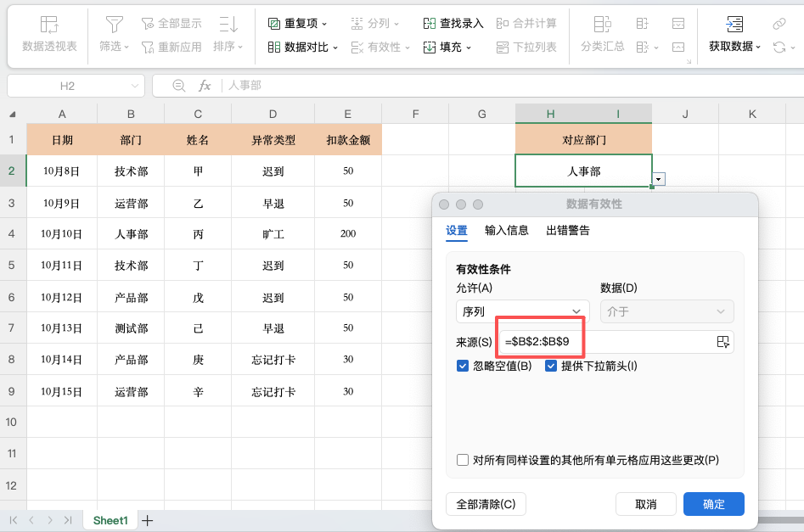This screenshot has width=804, height=532.
Task: Switch to the 出错警告 tab
Action: pos(568,231)
